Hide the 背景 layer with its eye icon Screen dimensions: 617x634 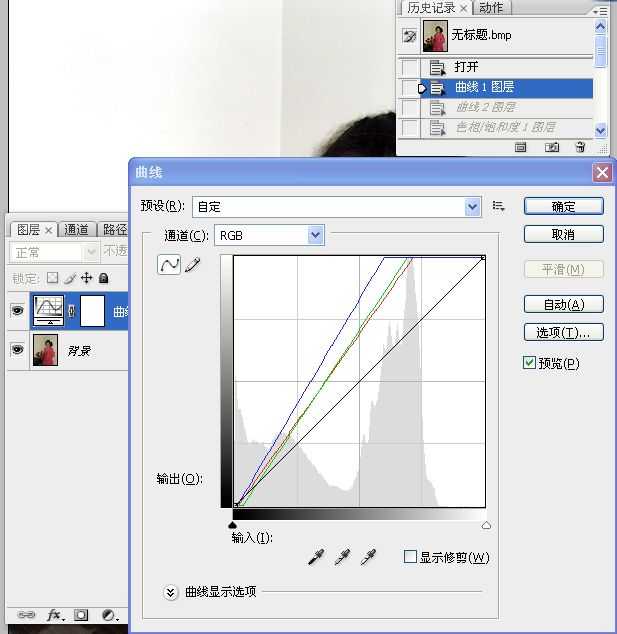tap(17, 349)
